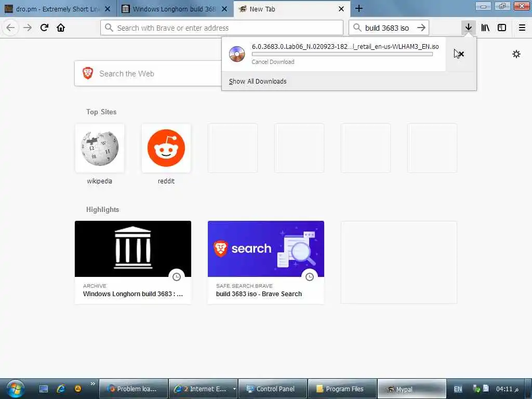Click the Mypal taskbar button
Viewport: 532px width, 399px height.
[411, 389]
